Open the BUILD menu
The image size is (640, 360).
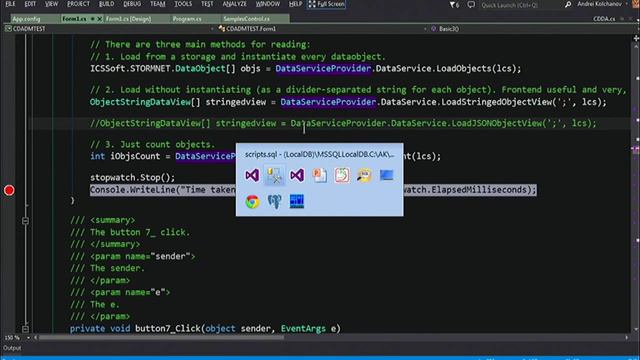(107, 4)
